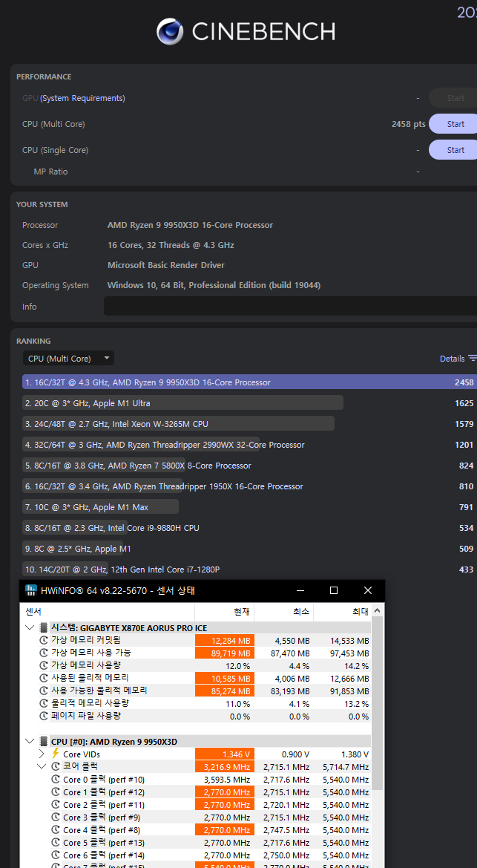Select the Xeon W-3265M ranking entry
Viewport: 477px width, 868px height.
[x=249, y=423]
